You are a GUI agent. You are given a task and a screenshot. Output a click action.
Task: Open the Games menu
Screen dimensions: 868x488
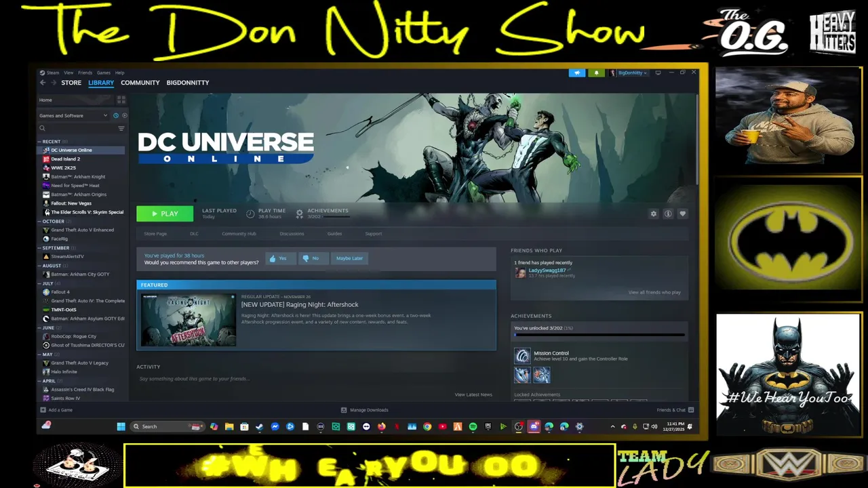[103, 73]
